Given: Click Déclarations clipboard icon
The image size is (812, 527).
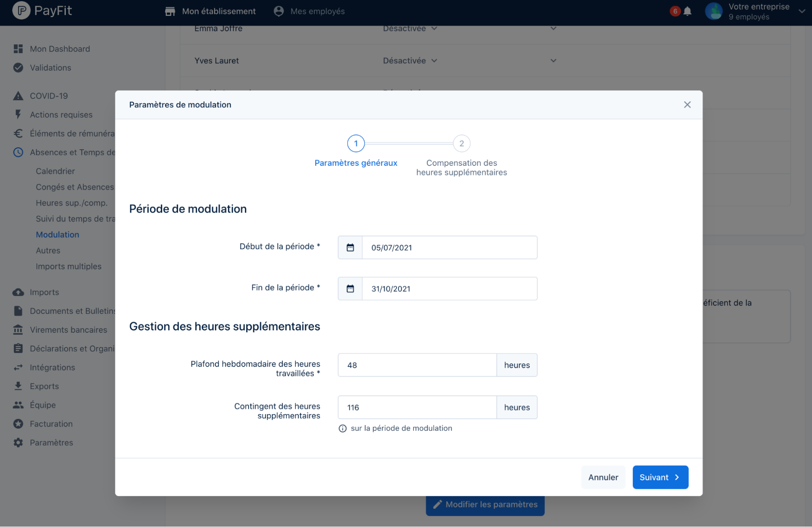Looking at the screenshot, I should pyautogui.click(x=18, y=348).
